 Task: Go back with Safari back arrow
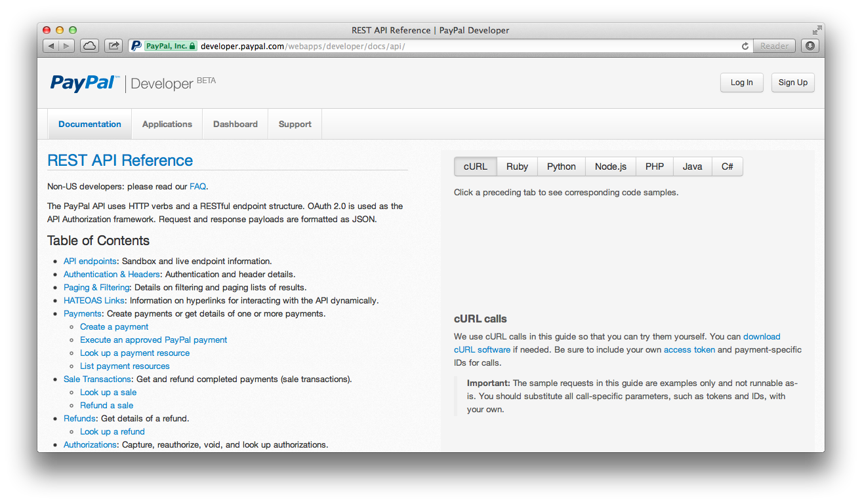click(x=51, y=46)
